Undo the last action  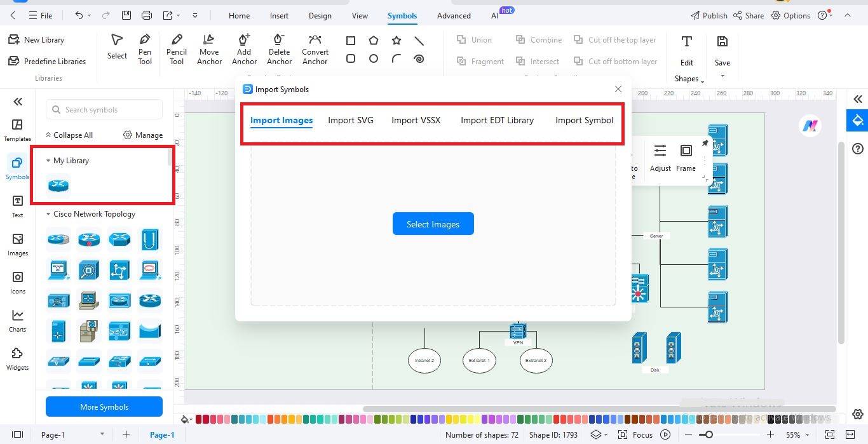pos(79,15)
